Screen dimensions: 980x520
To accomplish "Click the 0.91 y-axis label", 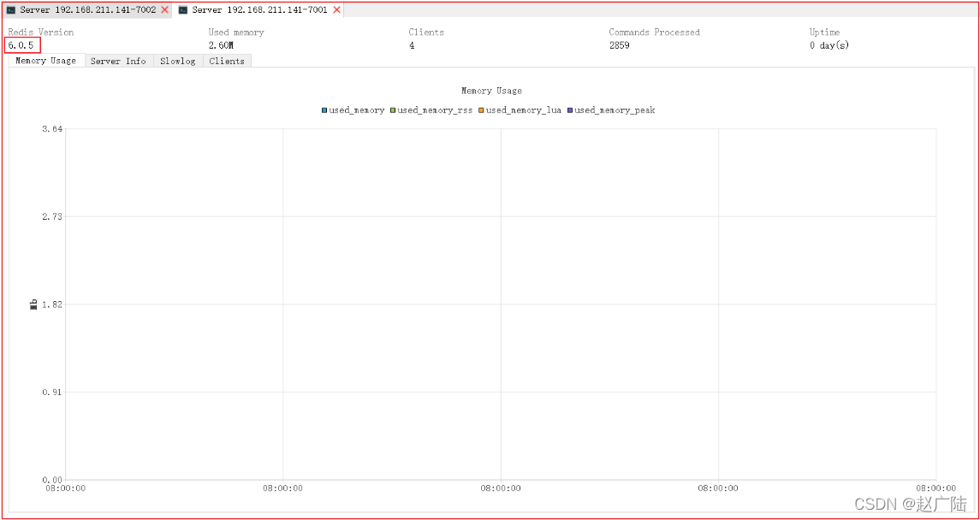I will [x=52, y=392].
